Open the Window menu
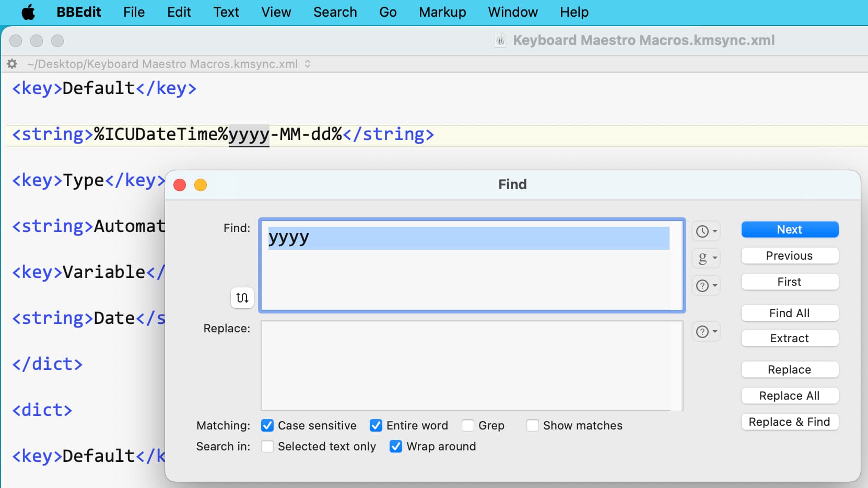Screen dimensions: 868x488 tap(513, 12)
